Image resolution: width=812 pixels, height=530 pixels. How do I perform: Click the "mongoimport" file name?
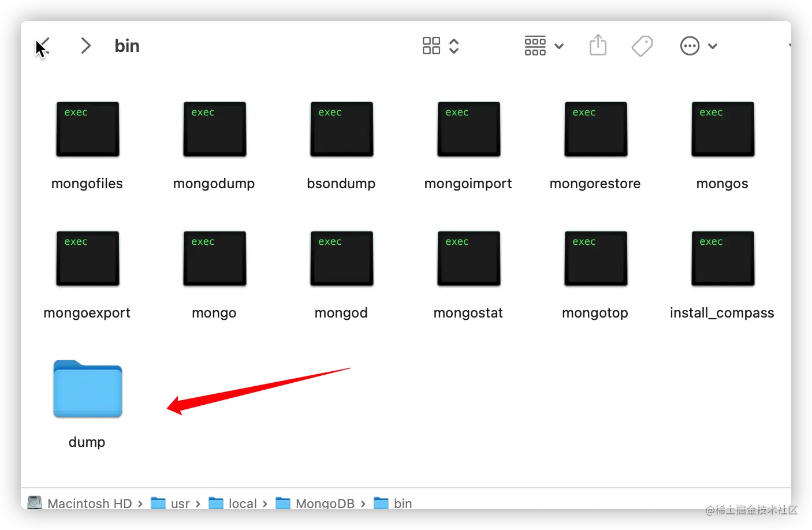coord(468,184)
